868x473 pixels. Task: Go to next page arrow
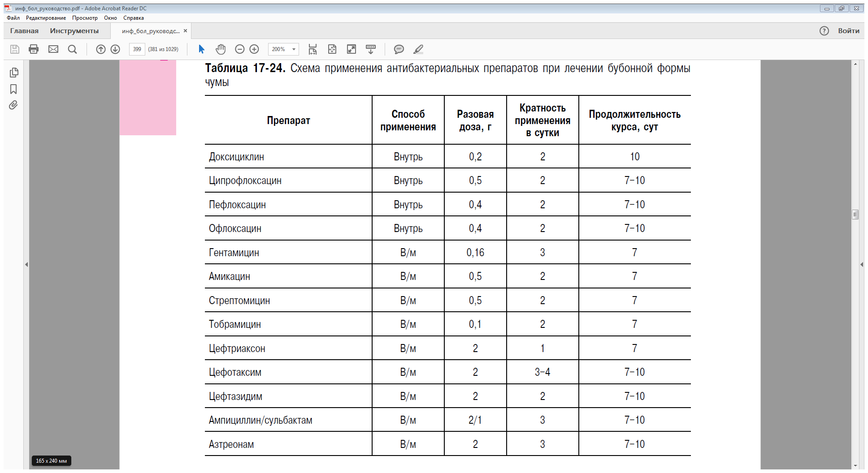pyautogui.click(x=115, y=49)
